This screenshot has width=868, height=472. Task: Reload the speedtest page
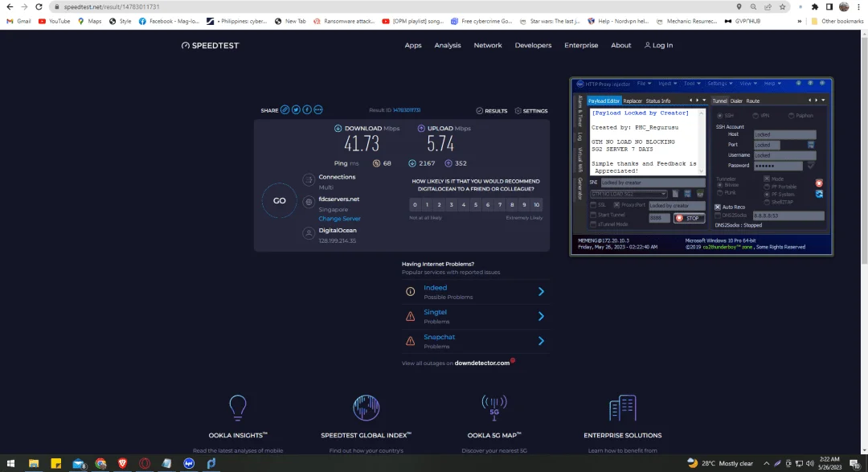pyautogui.click(x=39, y=6)
